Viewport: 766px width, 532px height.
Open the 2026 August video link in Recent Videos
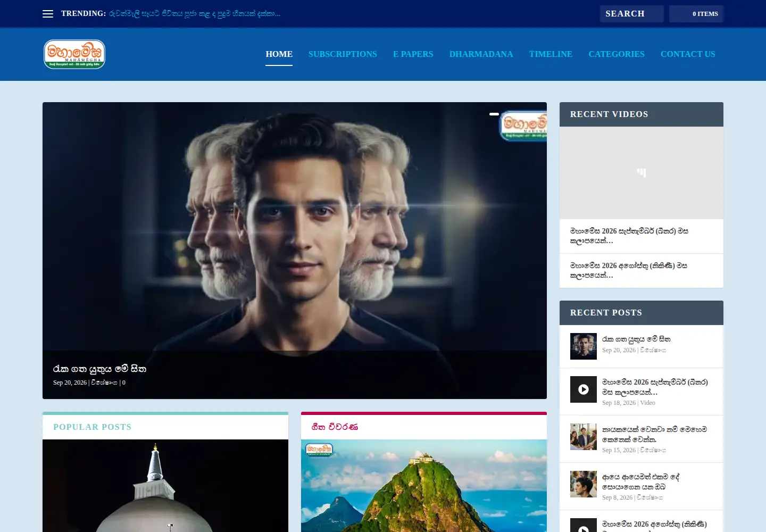point(629,270)
